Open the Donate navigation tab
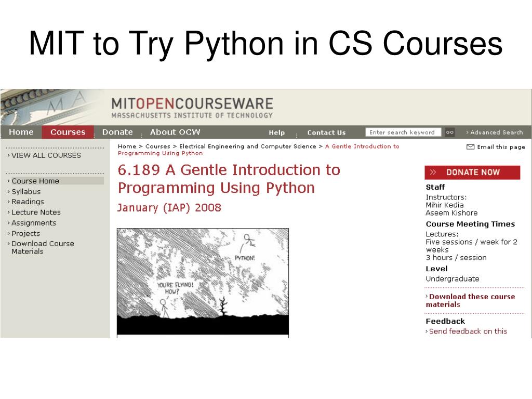 pos(117,132)
